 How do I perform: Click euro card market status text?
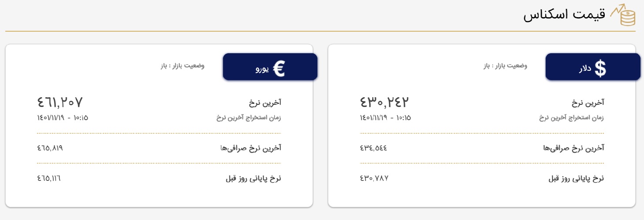(x=182, y=66)
